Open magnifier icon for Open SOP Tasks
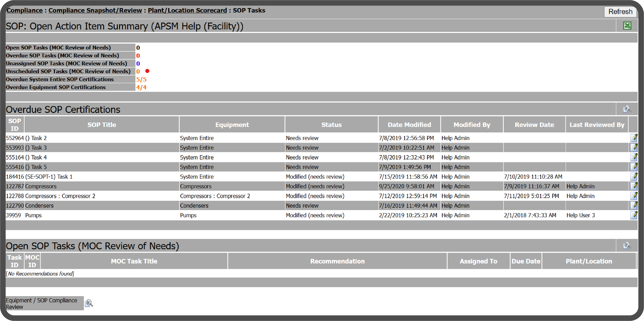Screen dimensions: 644x321 click(627, 245)
